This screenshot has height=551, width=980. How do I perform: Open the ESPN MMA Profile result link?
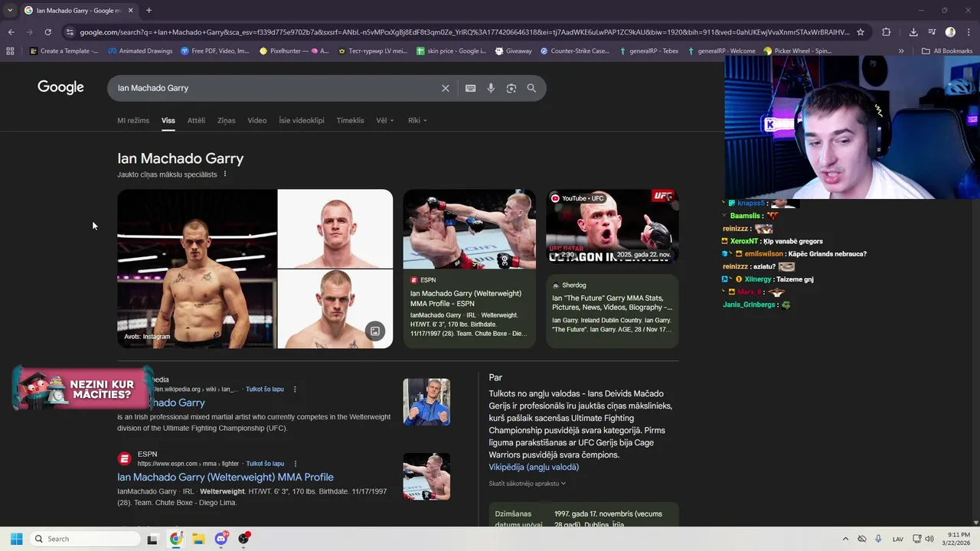click(x=225, y=477)
